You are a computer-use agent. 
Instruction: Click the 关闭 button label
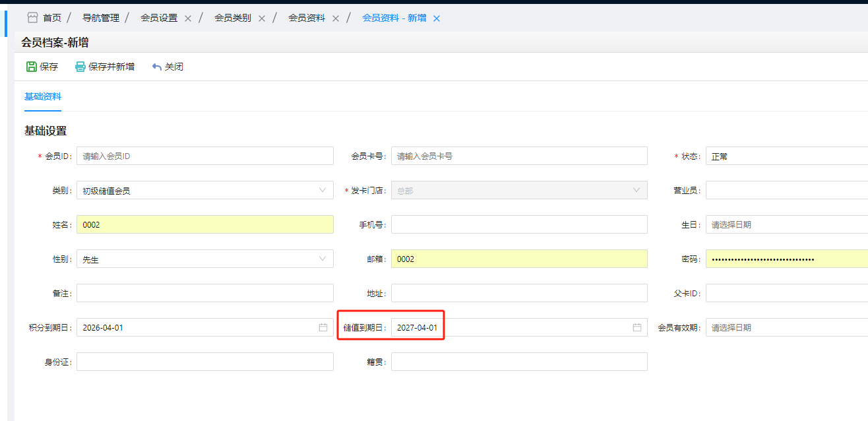174,67
